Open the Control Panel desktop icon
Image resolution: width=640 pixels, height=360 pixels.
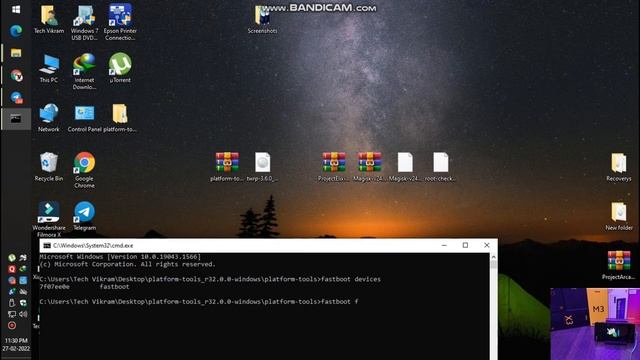pyautogui.click(x=84, y=118)
